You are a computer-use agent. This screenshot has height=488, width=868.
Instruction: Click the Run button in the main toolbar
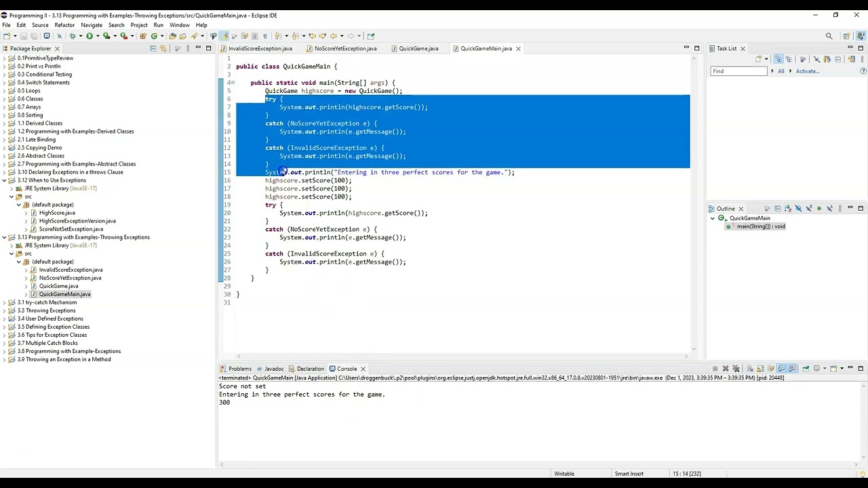pos(90,36)
